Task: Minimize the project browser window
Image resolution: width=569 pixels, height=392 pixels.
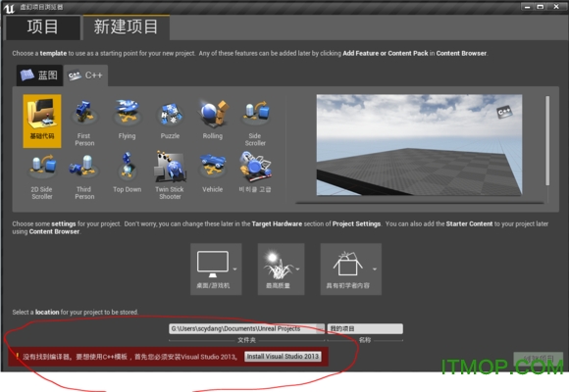Action: pos(527,7)
